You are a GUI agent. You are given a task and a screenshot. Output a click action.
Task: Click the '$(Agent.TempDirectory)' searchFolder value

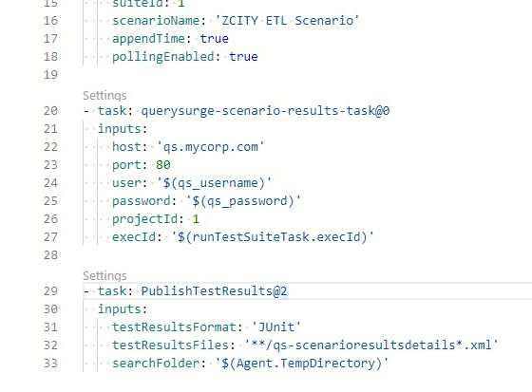(302, 364)
